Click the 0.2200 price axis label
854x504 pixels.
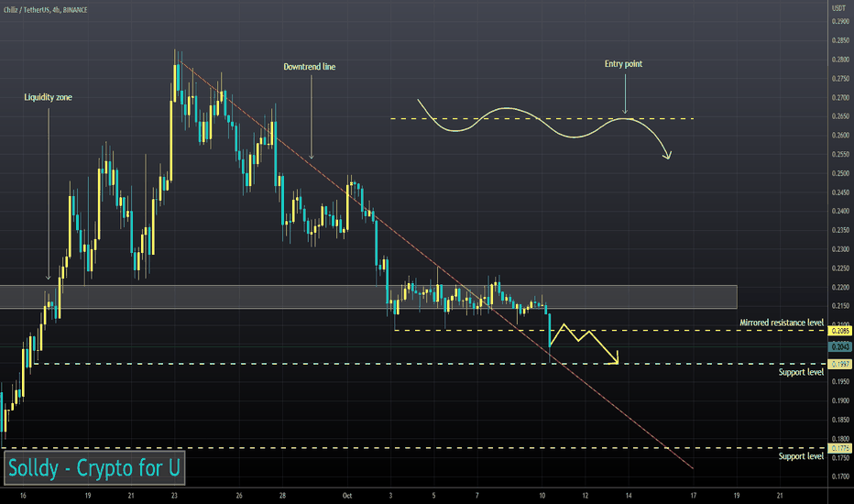tap(840, 287)
